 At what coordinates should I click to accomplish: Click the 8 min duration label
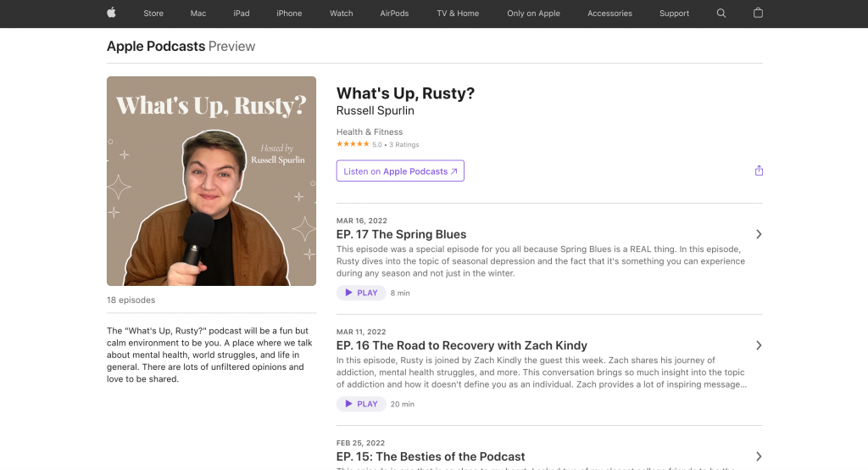(x=400, y=294)
